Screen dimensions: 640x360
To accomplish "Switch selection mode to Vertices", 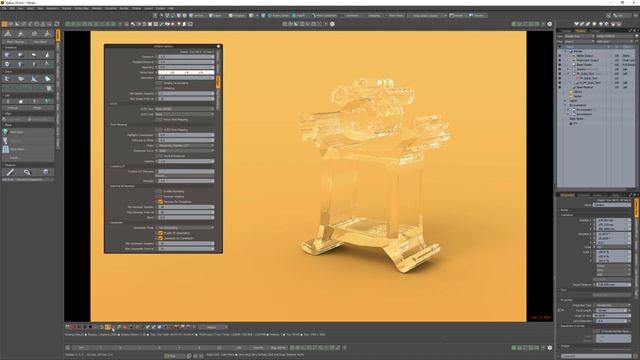I will (x=198, y=16).
